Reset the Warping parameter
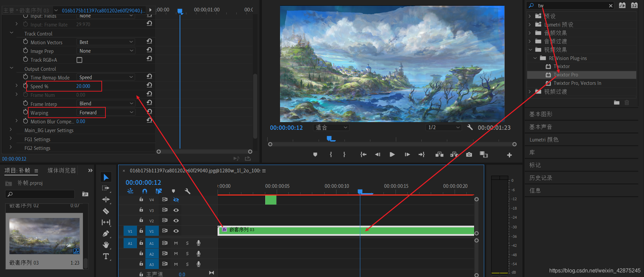The image size is (644, 277). (x=149, y=112)
